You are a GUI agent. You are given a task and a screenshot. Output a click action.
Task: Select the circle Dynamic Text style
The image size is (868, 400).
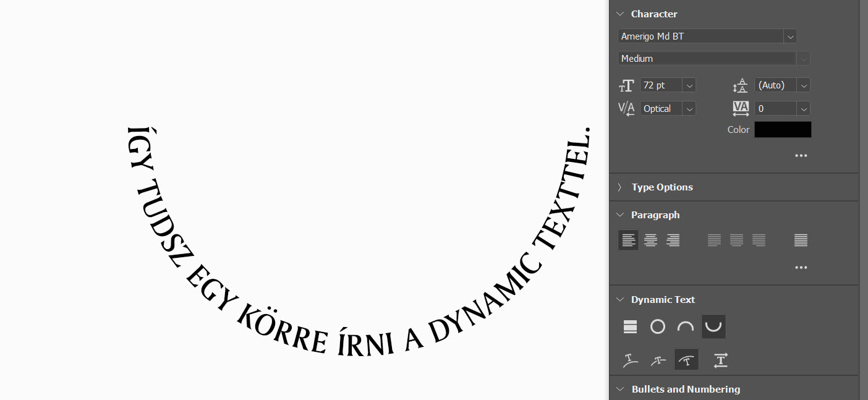658,326
